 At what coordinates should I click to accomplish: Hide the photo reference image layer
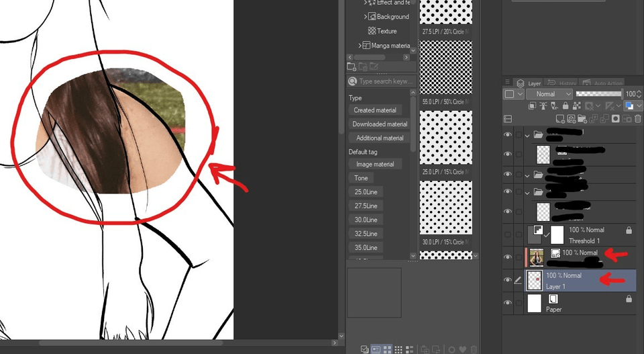pyautogui.click(x=508, y=257)
